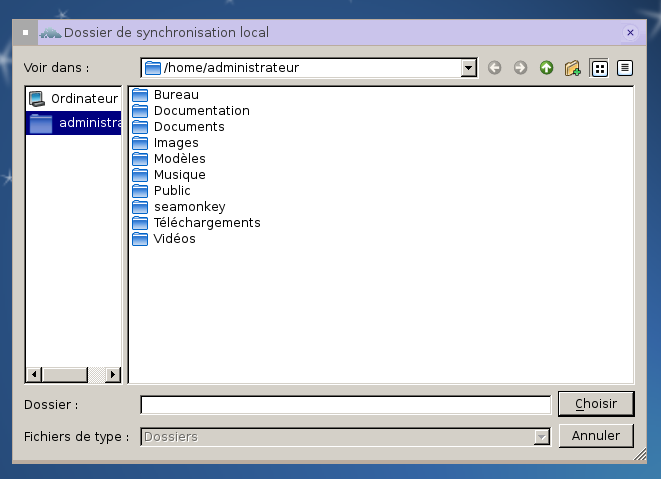The height and width of the screenshot is (479, 661).
Task: Click the Modèles folder icon
Action: [140, 159]
